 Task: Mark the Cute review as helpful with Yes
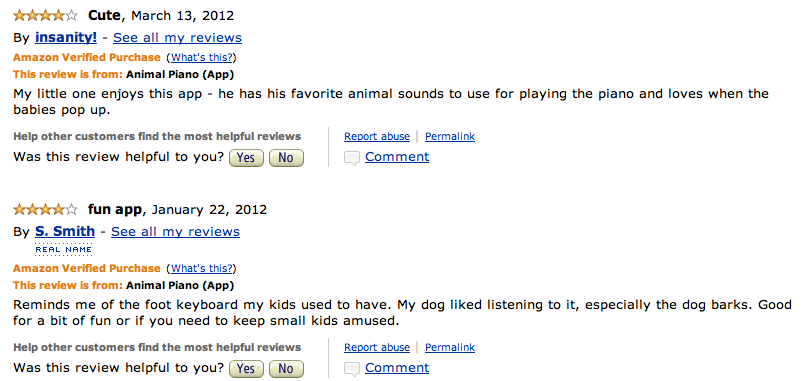tap(246, 157)
